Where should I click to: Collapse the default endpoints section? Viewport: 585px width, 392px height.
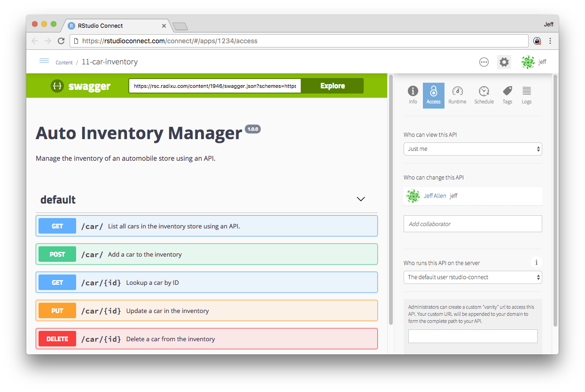point(360,199)
